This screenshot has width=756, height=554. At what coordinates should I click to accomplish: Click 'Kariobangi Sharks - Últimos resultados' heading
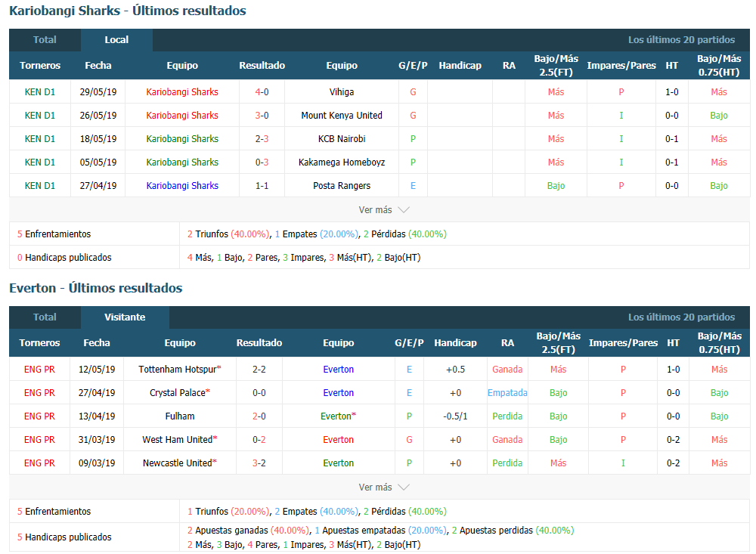(127, 11)
